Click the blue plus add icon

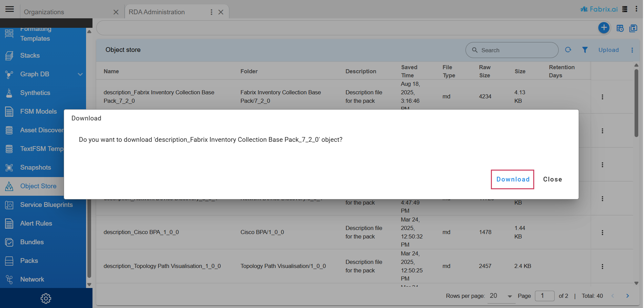603,28
